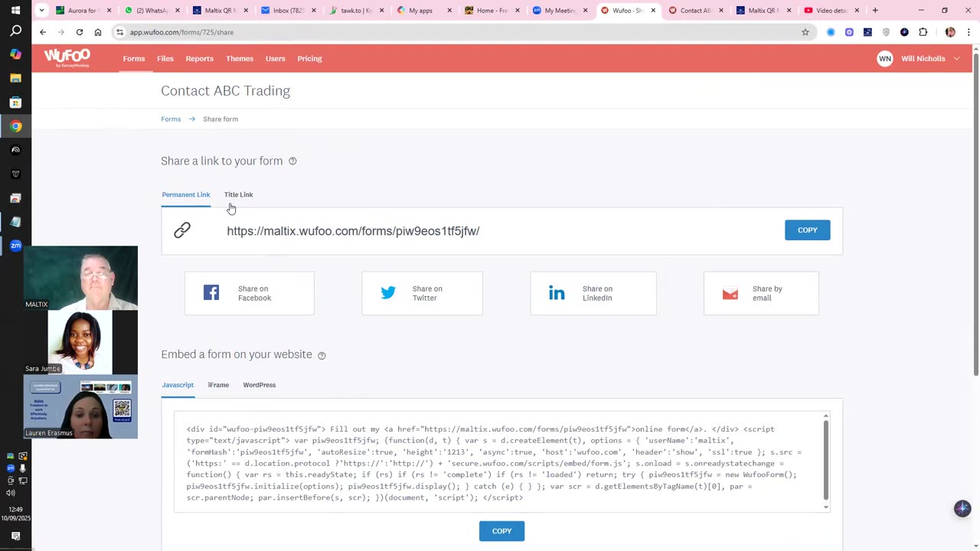Open the Chrome profile avatar
The image size is (980, 551).
(x=950, y=32)
